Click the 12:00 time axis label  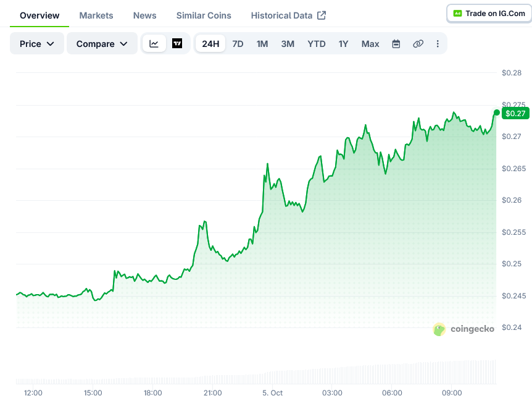33,393
